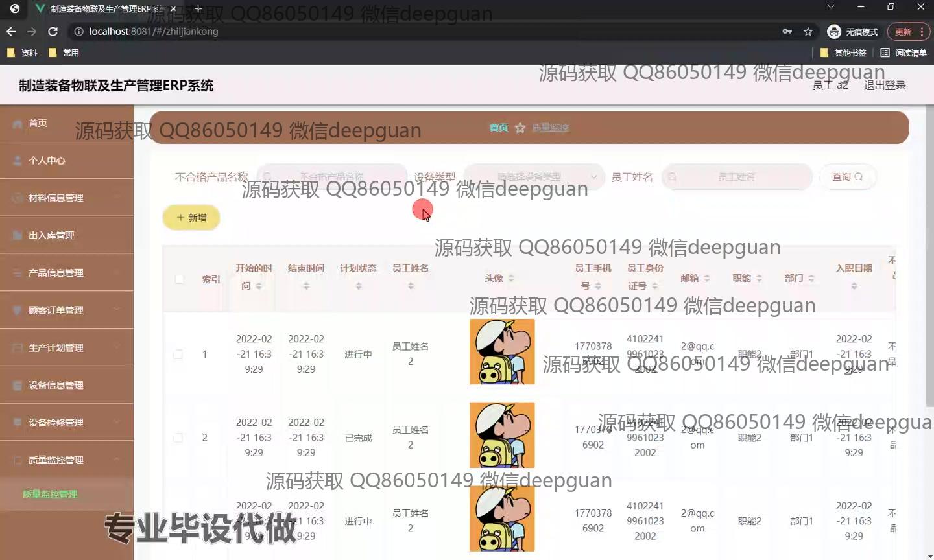The image size is (934, 560).
Task: Click the 产品信息管理 sidebar icon
Action: click(18, 273)
